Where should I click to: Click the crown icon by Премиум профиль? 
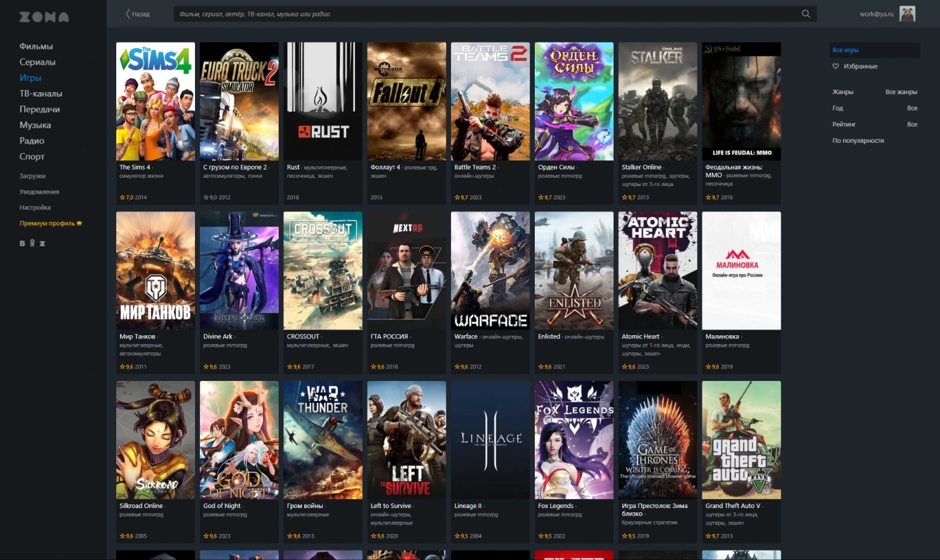point(79,223)
